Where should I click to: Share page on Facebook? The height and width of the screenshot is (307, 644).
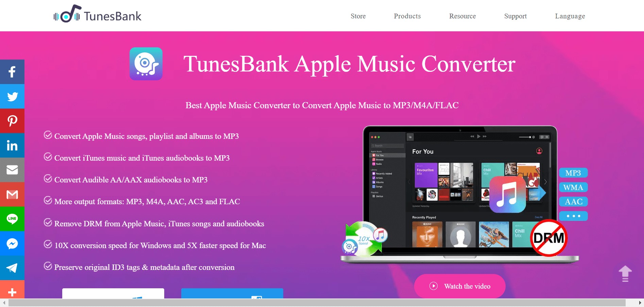tap(12, 72)
